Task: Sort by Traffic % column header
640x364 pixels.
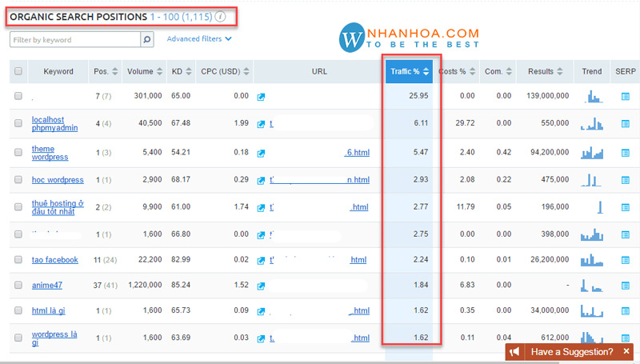Action: click(409, 71)
